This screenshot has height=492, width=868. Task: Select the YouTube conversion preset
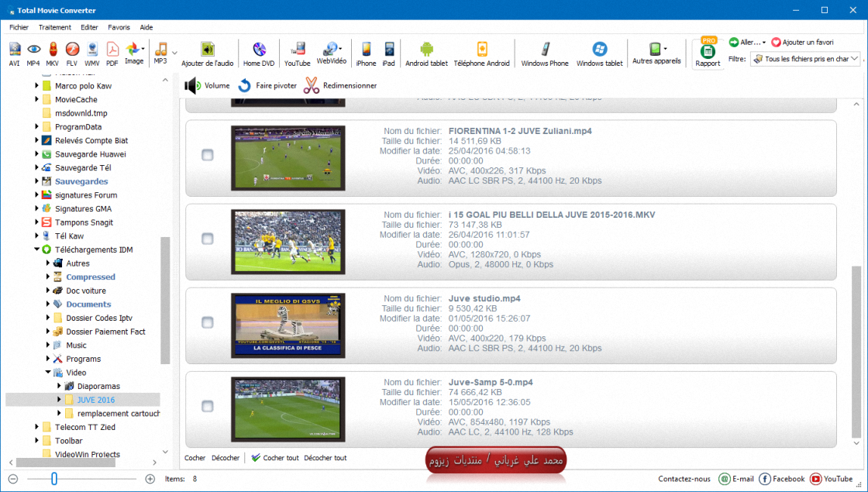point(297,53)
